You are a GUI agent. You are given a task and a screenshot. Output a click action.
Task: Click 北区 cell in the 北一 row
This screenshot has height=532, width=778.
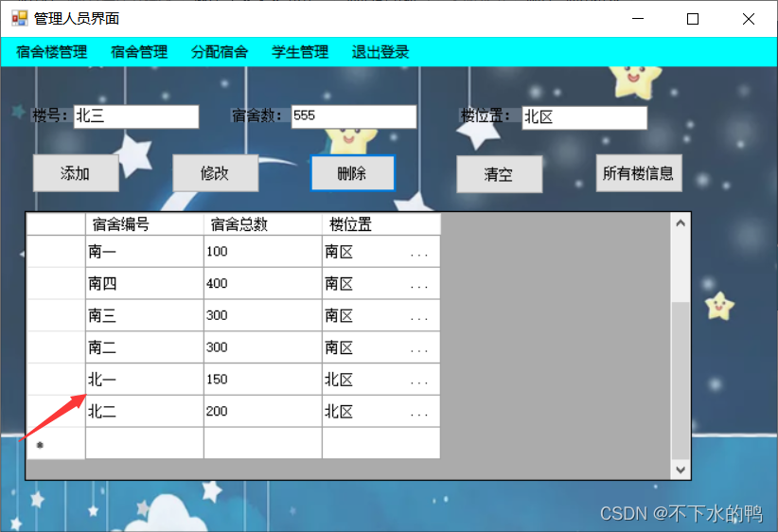[x=381, y=380]
